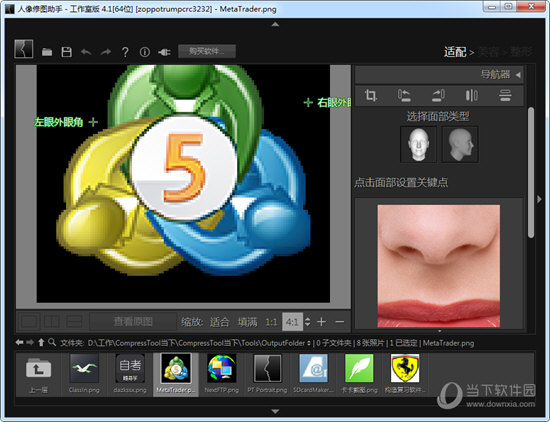Viewport: 550px width, 422px height.
Task: Select the 4:1 zoom option
Action: coord(292,322)
